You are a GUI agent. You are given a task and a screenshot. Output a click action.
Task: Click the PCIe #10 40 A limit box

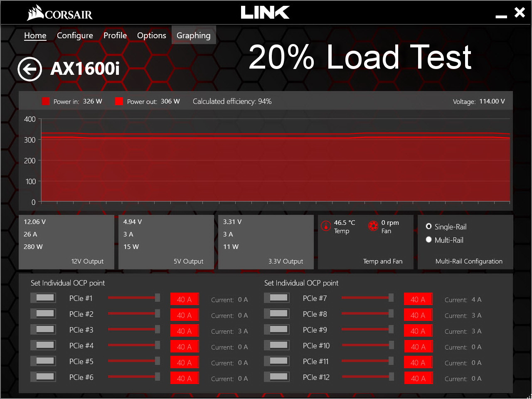point(418,347)
